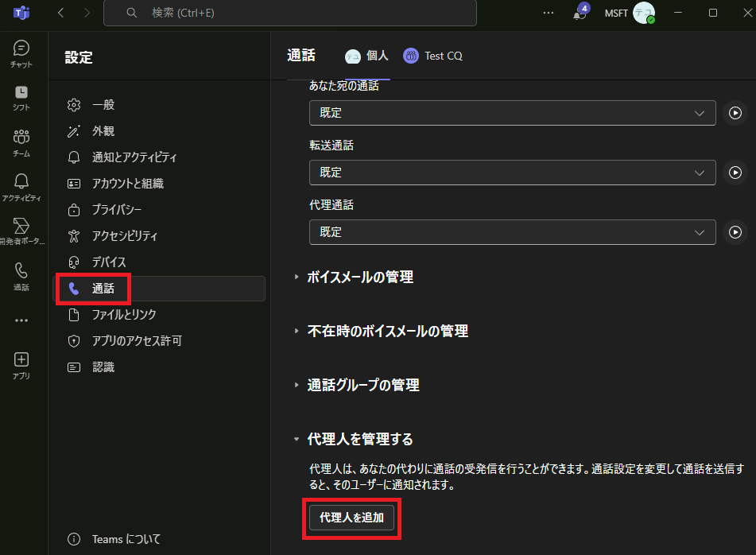Viewport: 756px width, 555px height.
Task: Open アカウントと組織 settings
Action: pyautogui.click(x=159, y=183)
